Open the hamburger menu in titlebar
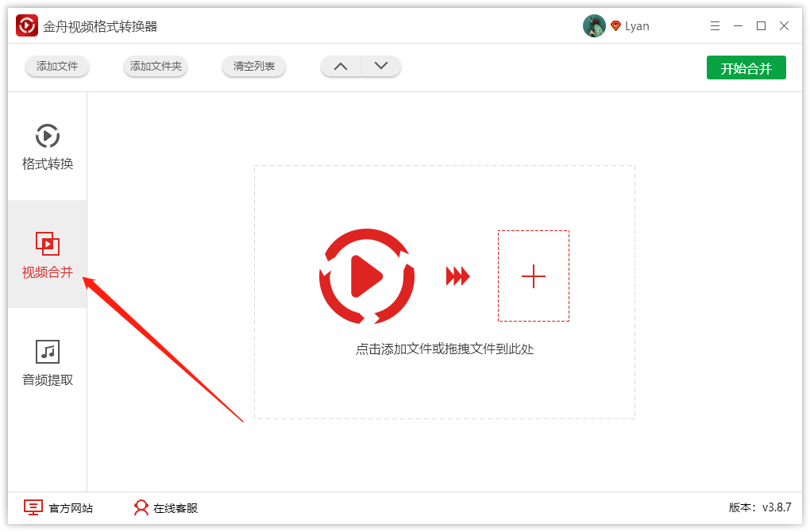 [x=715, y=25]
